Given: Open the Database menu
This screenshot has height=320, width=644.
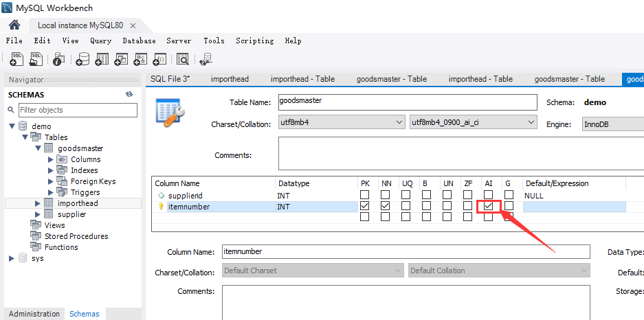Looking at the screenshot, I should 139,41.
